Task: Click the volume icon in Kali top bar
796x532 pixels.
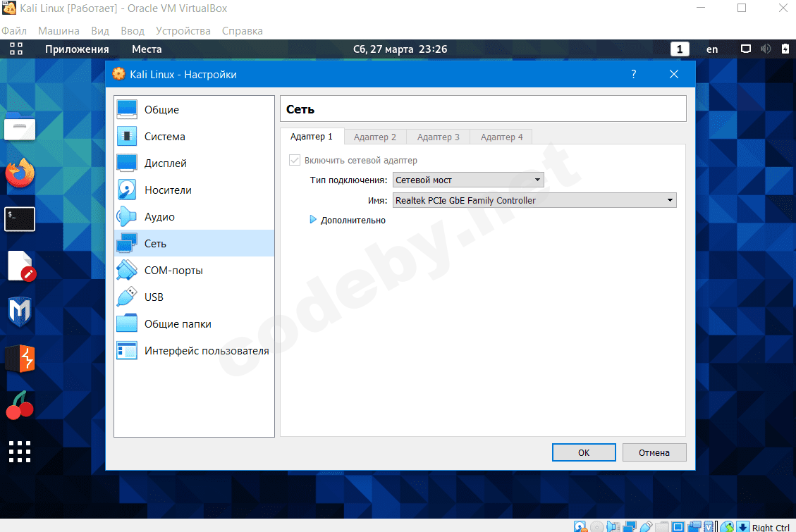Action: click(x=766, y=49)
